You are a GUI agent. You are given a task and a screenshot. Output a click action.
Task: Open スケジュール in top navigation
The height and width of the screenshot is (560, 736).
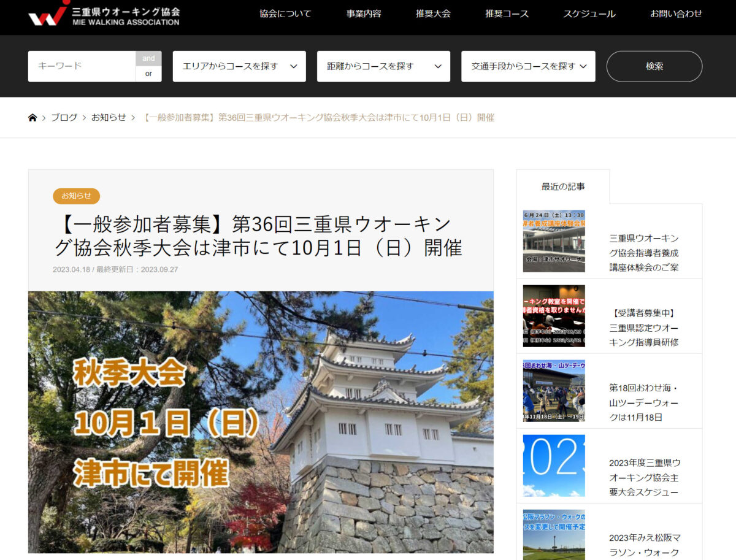click(x=589, y=13)
